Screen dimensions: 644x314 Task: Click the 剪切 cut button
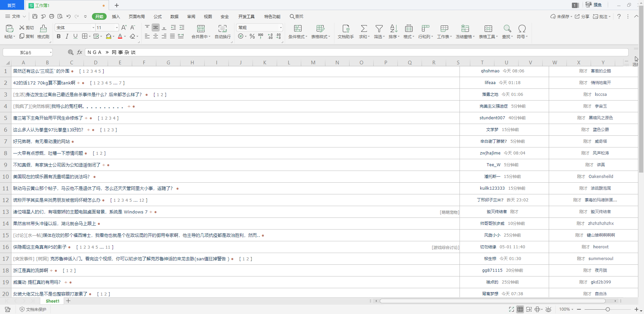(x=26, y=27)
